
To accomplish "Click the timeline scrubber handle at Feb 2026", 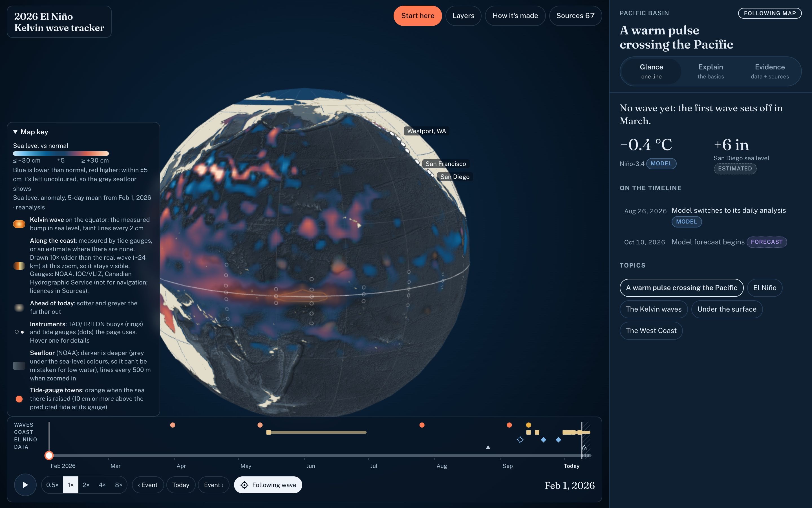I will (49, 456).
